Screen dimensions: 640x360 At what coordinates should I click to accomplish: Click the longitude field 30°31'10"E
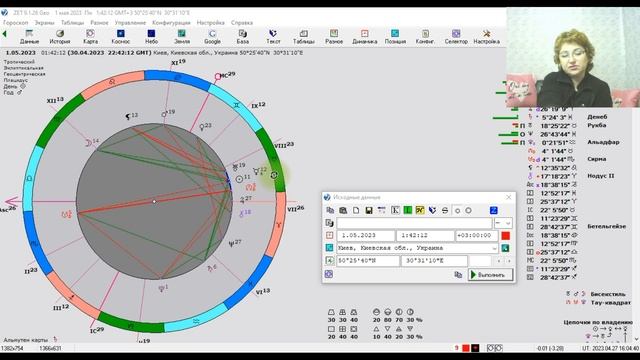[x=434, y=260]
